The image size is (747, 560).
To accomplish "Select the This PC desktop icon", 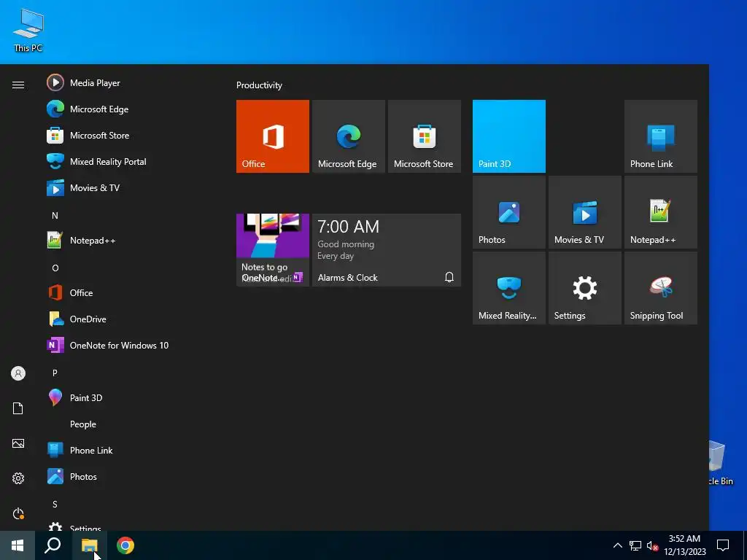I will (28, 31).
